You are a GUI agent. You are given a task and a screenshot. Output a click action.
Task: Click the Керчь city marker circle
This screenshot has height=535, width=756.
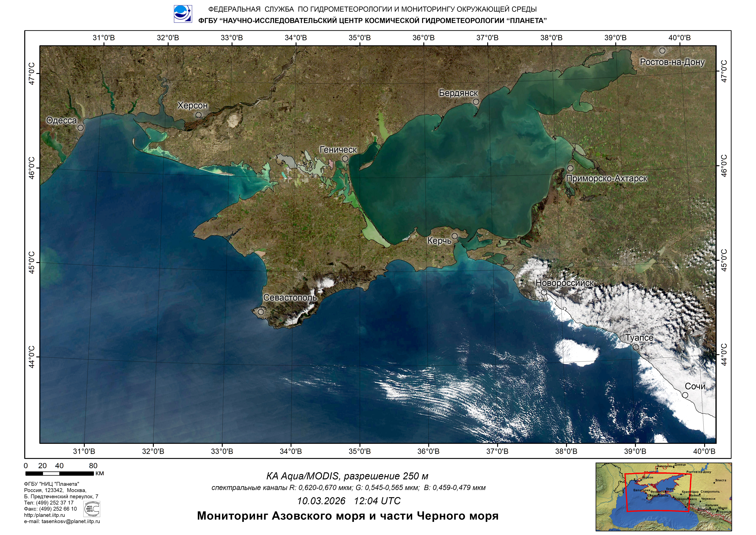(x=455, y=236)
